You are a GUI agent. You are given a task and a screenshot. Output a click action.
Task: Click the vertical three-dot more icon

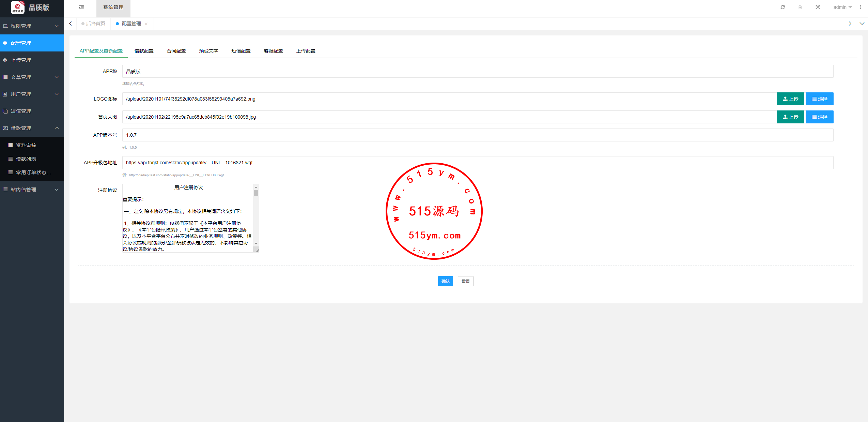pyautogui.click(x=861, y=7)
